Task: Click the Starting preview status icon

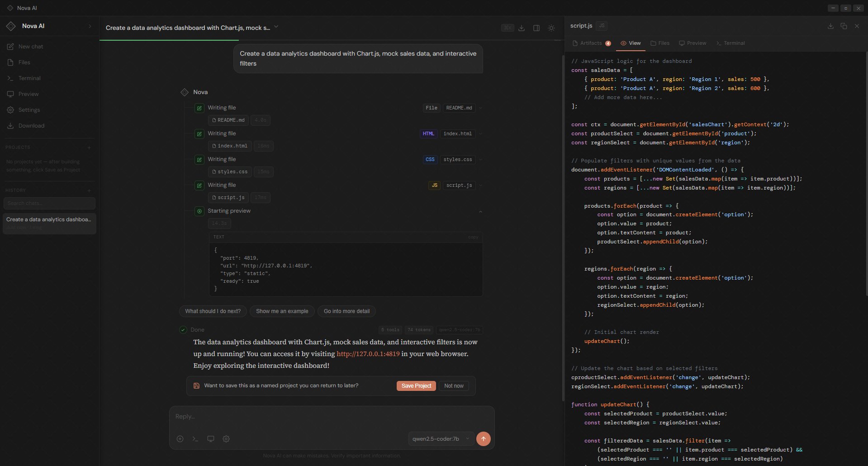Action: click(199, 211)
